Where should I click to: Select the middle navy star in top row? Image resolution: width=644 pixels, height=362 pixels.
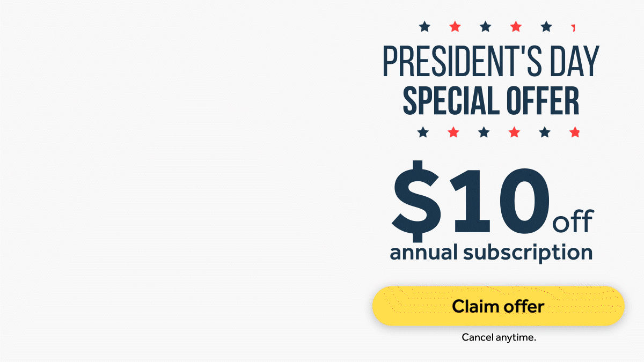coord(485,26)
